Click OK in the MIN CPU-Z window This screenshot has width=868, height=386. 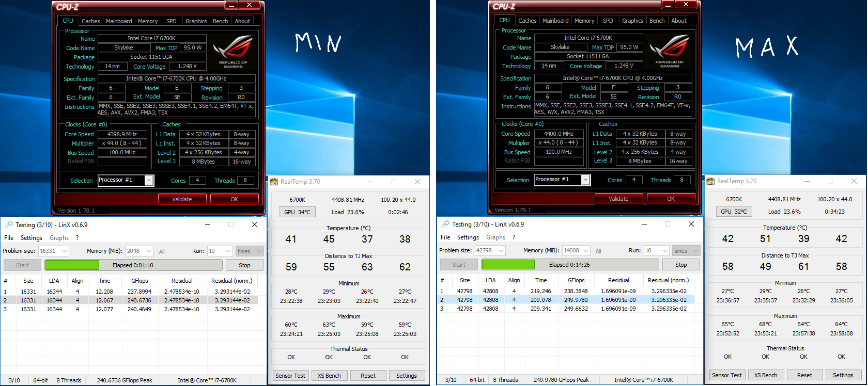click(235, 199)
